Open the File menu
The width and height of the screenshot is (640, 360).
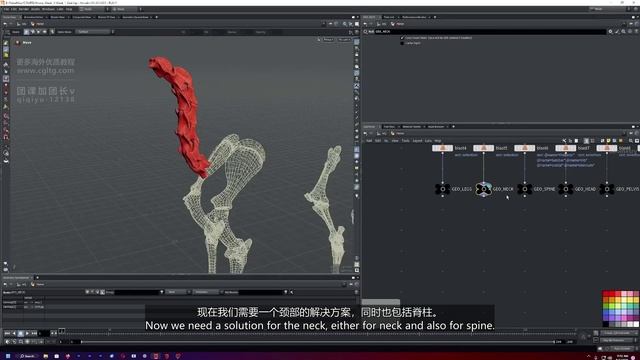pyautogui.click(x=6, y=9)
